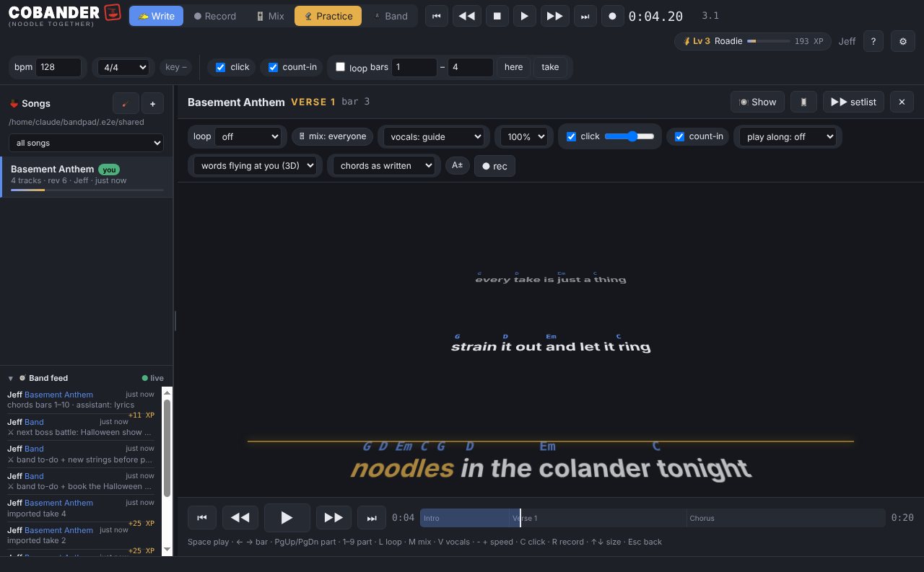Jump to start in top transport bar

[x=436, y=16]
